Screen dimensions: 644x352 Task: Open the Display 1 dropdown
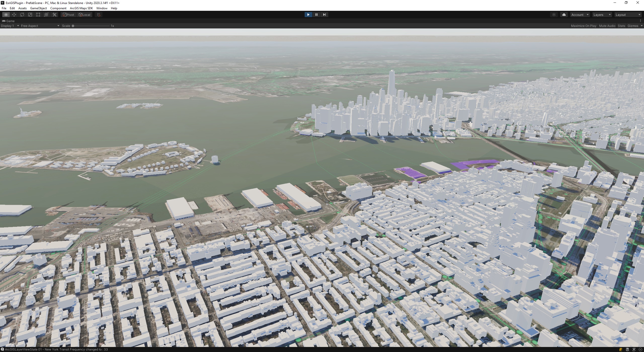click(10, 26)
